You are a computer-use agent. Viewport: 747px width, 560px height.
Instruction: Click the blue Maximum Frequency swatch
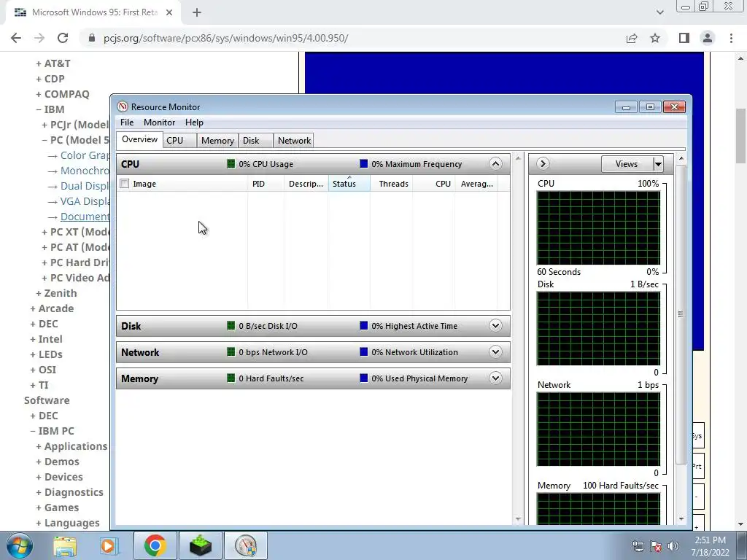[x=364, y=164]
